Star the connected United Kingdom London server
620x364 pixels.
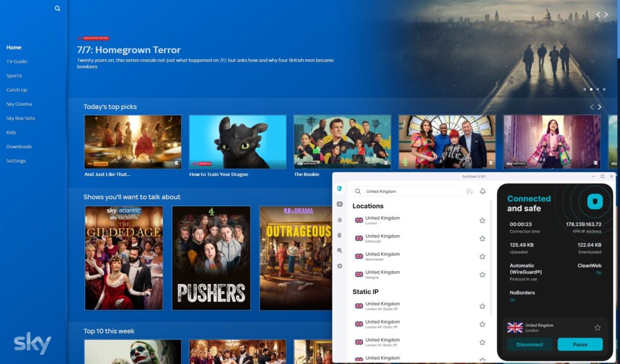click(x=597, y=328)
